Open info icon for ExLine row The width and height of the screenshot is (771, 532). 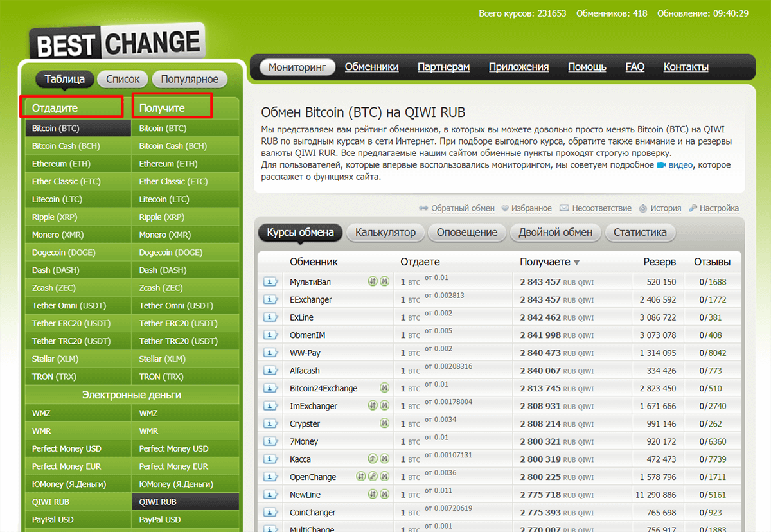click(270, 317)
